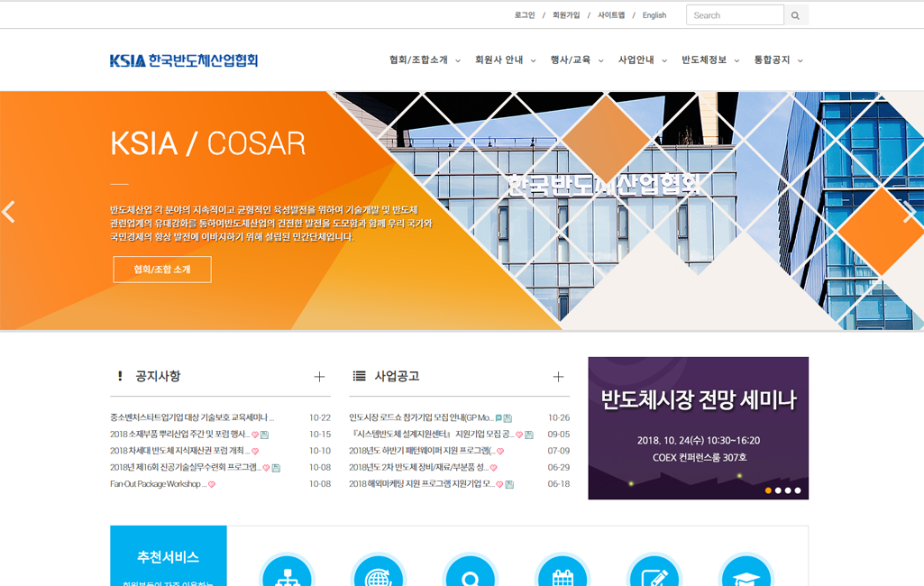The width and height of the screenshot is (924, 586).
Task: Open the 협회/조합소개 menu
Action: pyautogui.click(x=419, y=60)
